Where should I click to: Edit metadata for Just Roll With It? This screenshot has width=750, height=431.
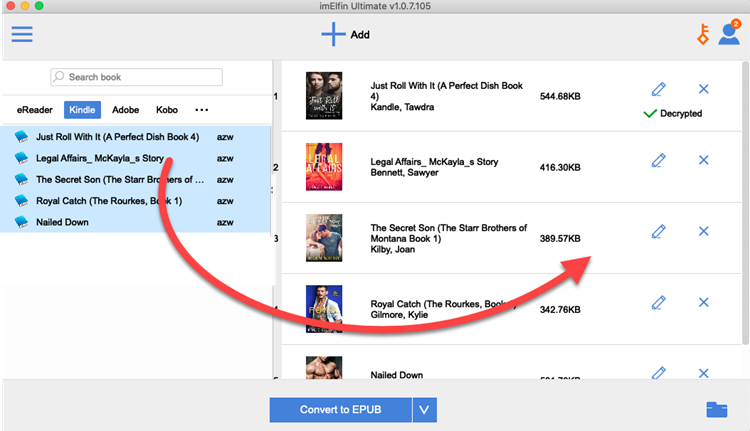[x=659, y=89]
